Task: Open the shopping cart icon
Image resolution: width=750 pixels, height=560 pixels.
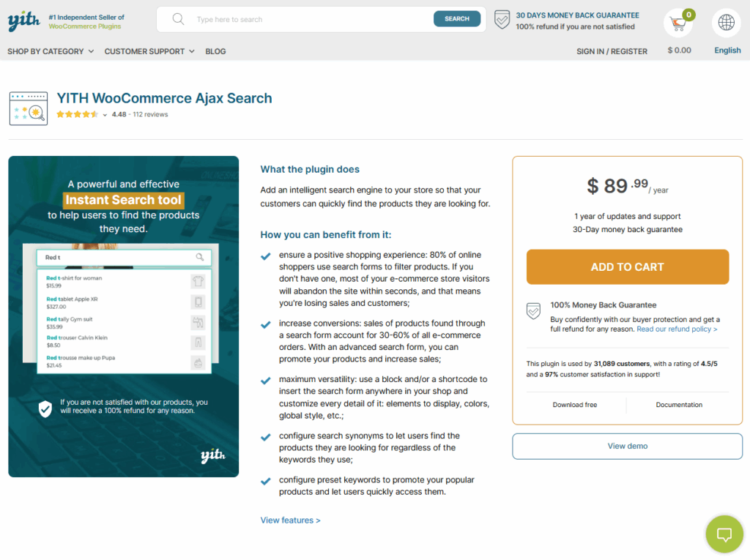Action: 678,23
